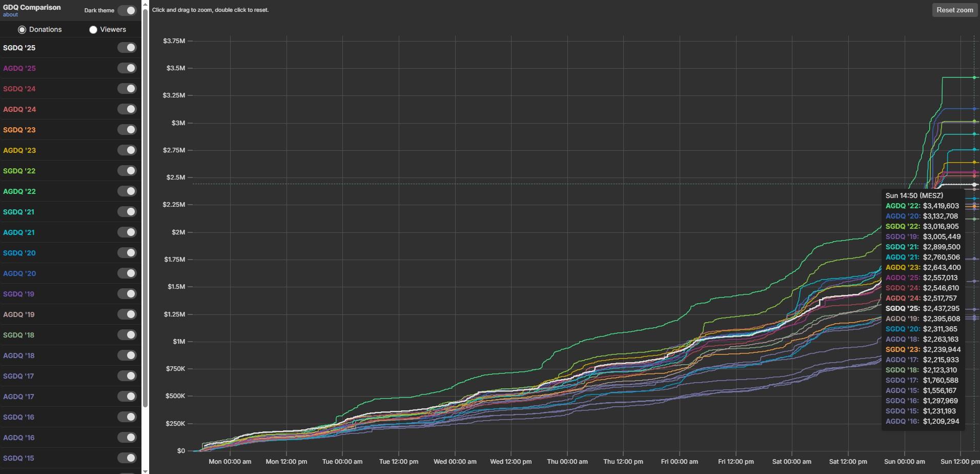Click SGDQ '19 $3,005,449 tooltip entry

click(923, 236)
